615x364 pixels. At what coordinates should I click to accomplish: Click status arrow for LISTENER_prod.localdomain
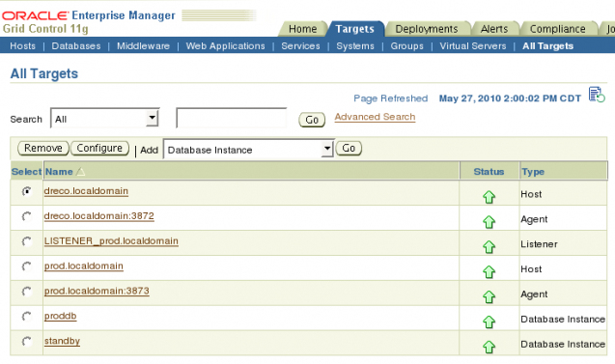[x=489, y=247]
